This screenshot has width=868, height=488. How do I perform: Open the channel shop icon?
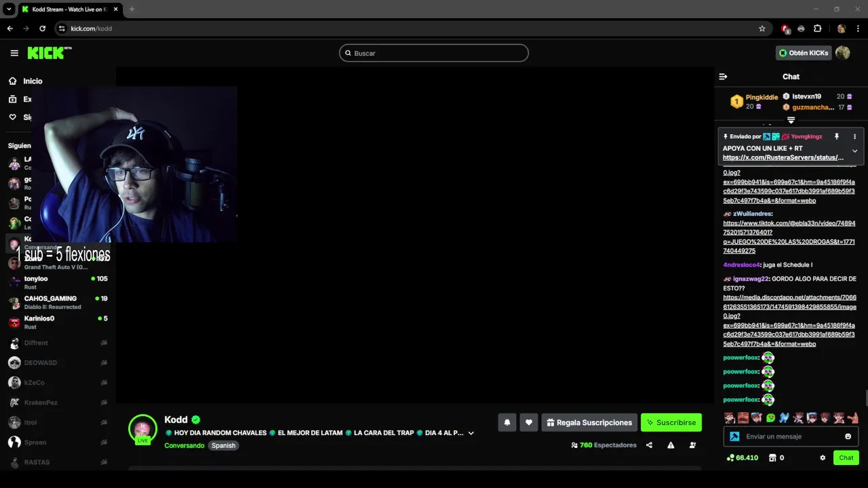[772, 458]
